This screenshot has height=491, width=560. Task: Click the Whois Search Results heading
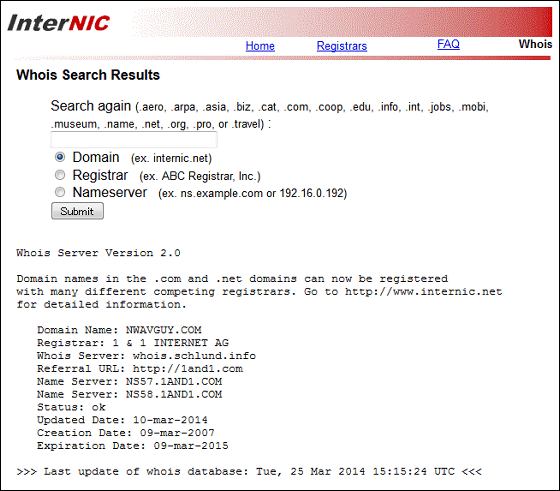click(88, 75)
